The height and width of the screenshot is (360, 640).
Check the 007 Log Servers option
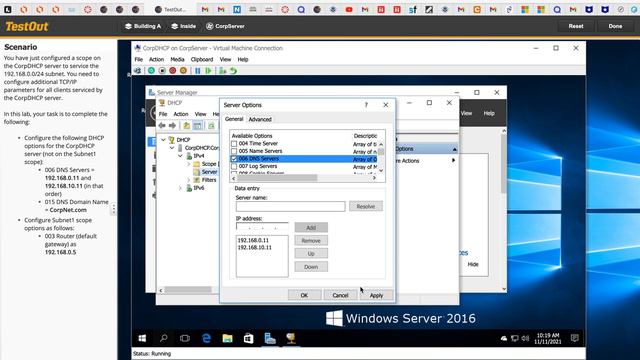(x=234, y=167)
